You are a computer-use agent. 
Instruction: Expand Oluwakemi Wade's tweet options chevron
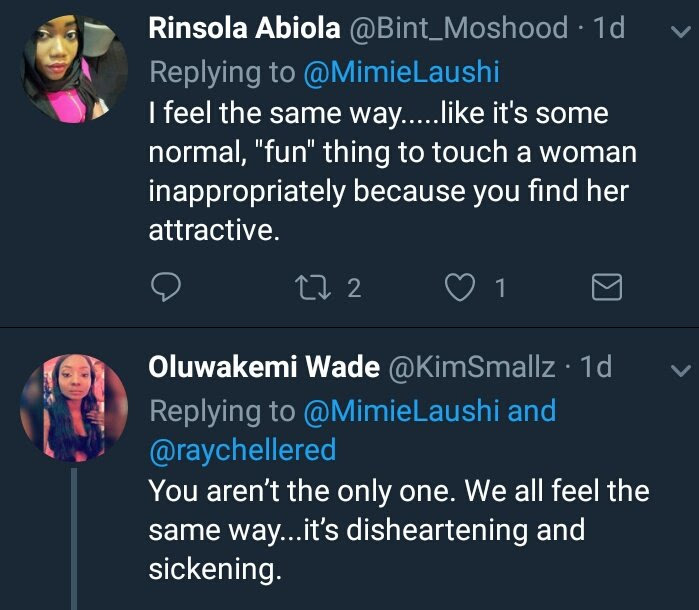(677, 371)
